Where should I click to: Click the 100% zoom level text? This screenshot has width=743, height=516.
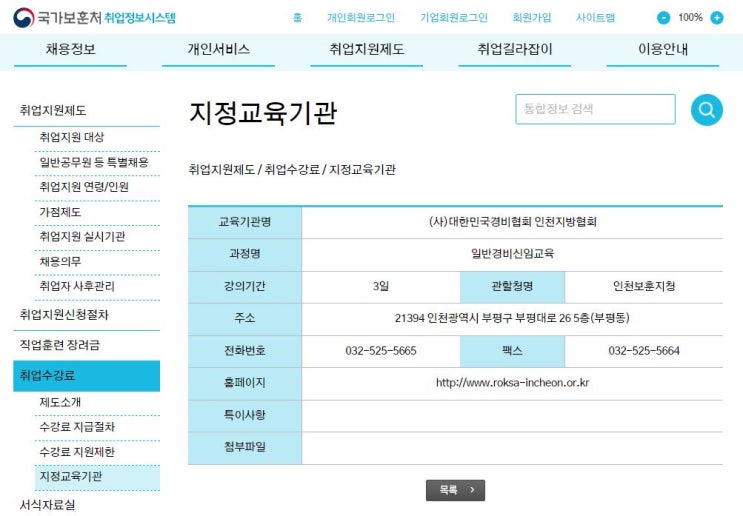(x=690, y=18)
